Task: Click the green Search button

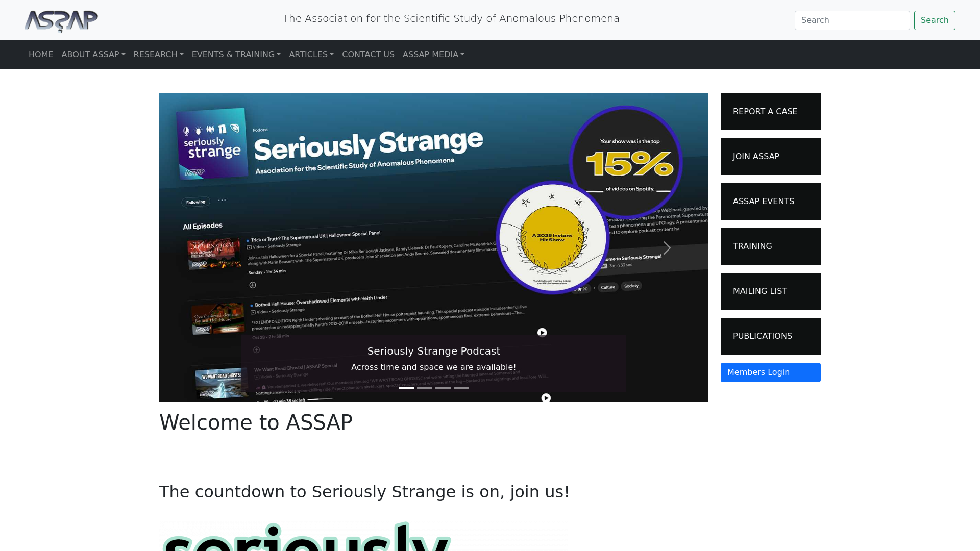Action: [935, 20]
